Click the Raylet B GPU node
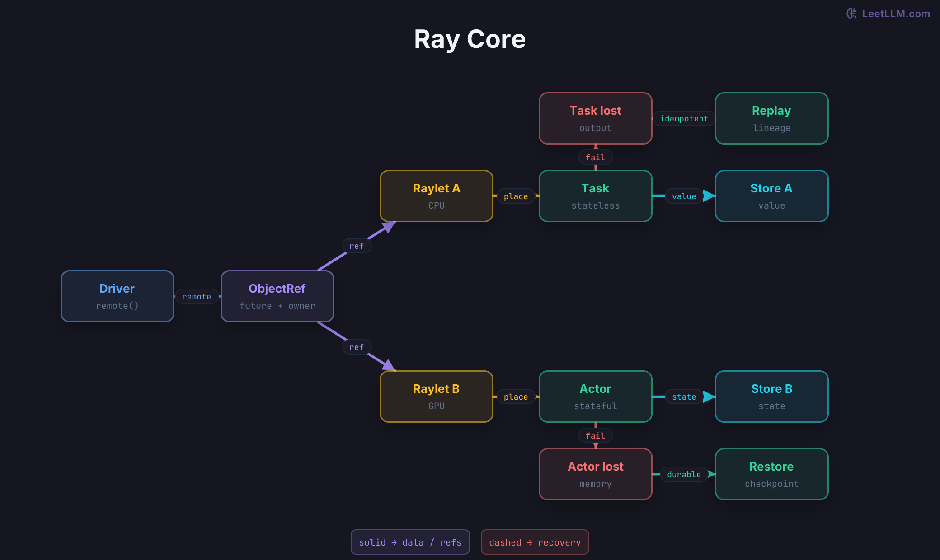The image size is (940, 560). click(437, 397)
